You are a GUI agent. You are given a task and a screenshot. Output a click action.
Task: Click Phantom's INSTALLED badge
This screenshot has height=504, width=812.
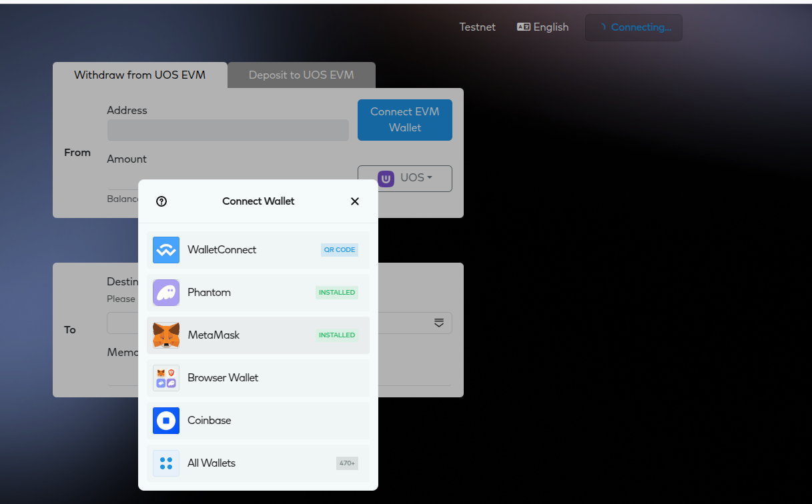point(337,293)
